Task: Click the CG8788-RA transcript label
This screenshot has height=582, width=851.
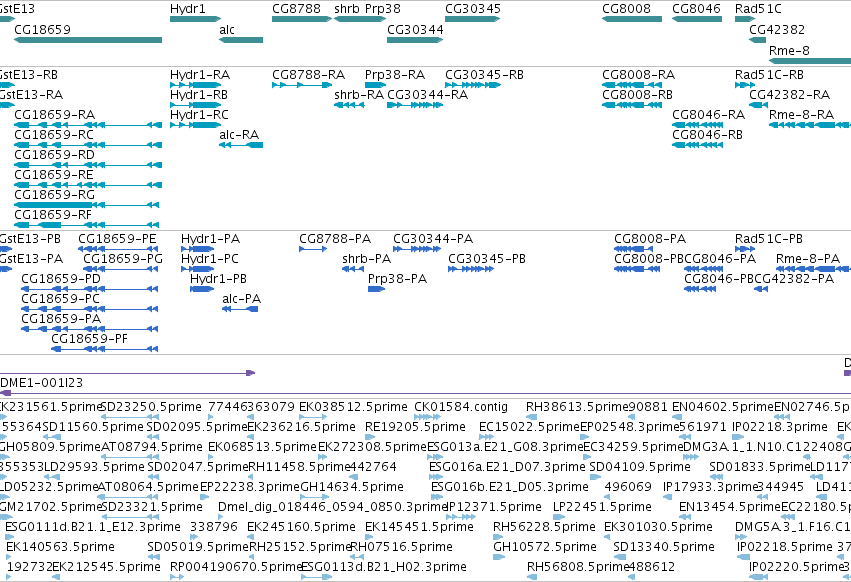Action: click(x=309, y=74)
